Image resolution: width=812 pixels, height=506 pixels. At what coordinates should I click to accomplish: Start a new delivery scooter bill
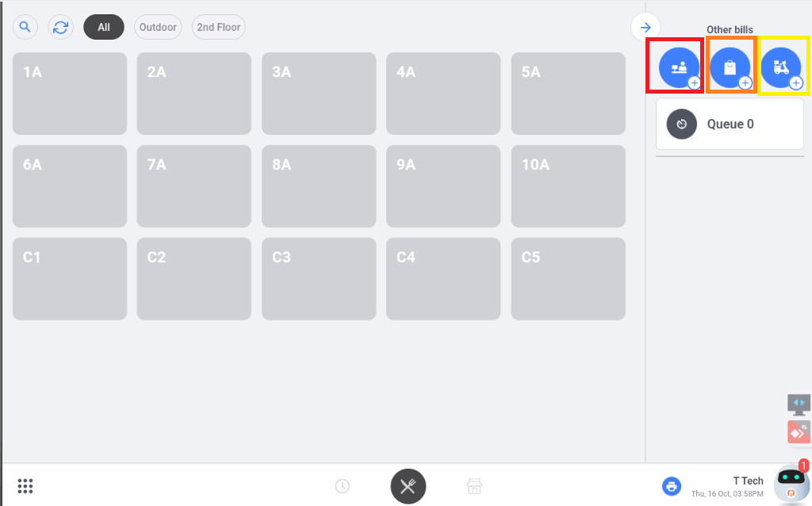click(781, 67)
